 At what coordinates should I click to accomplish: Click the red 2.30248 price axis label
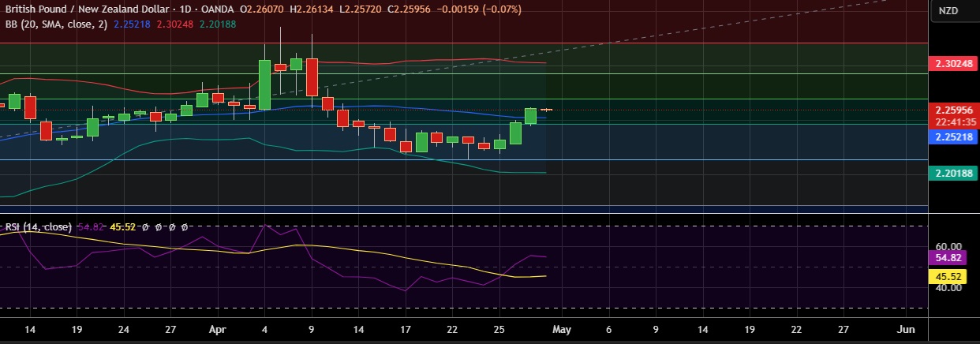pos(954,64)
